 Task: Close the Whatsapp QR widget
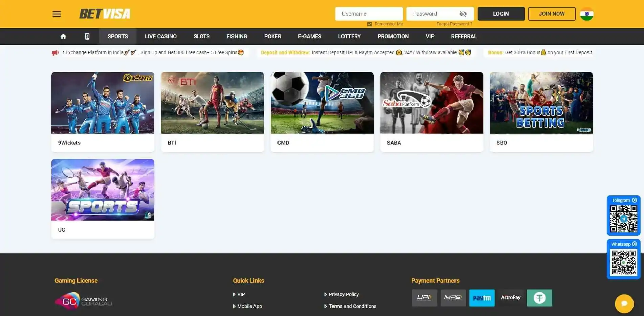click(635, 244)
